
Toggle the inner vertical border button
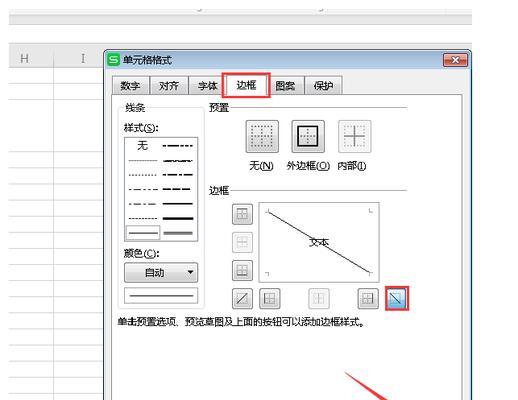point(319,299)
